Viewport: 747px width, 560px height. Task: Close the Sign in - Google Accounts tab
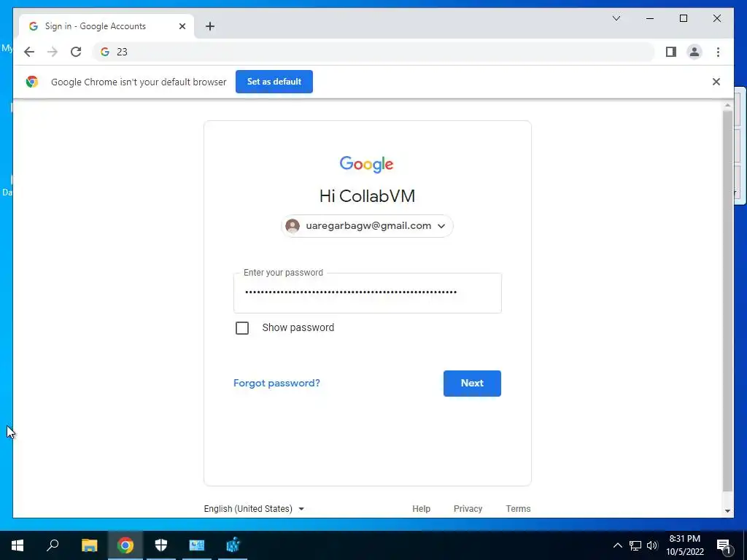coord(182,26)
